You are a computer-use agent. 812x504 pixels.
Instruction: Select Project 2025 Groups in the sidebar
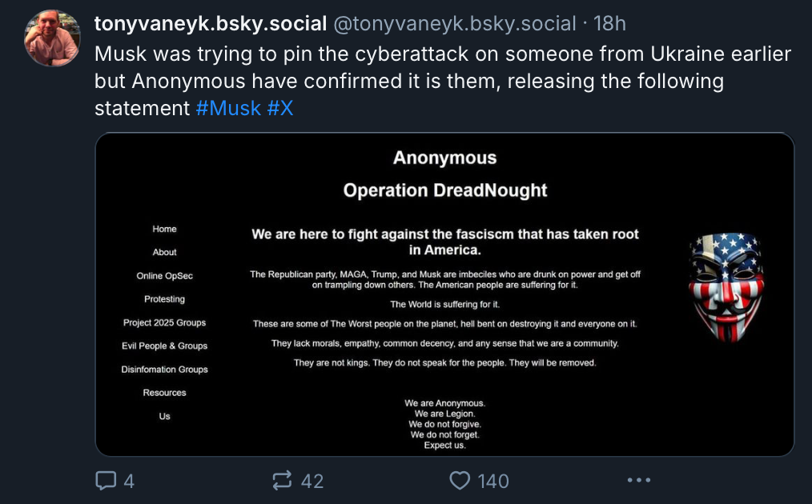tap(163, 322)
